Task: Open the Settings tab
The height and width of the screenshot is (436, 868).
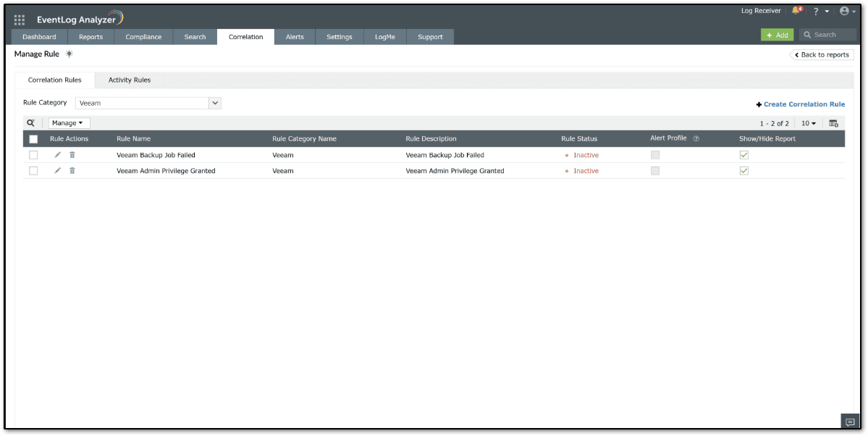Action: (340, 37)
